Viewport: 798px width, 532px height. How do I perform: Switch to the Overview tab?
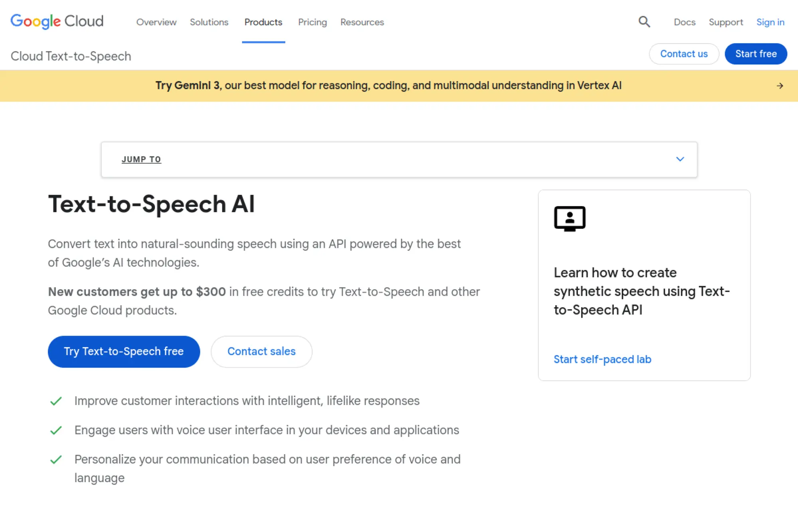tap(156, 22)
